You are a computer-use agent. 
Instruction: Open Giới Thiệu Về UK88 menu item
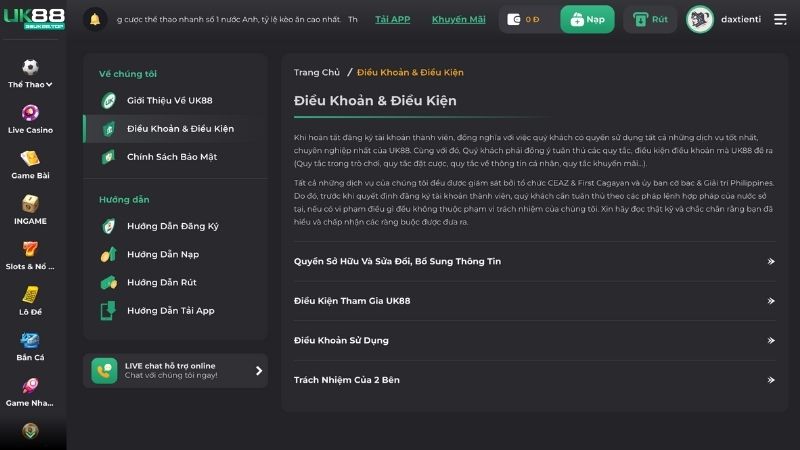(x=169, y=100)
